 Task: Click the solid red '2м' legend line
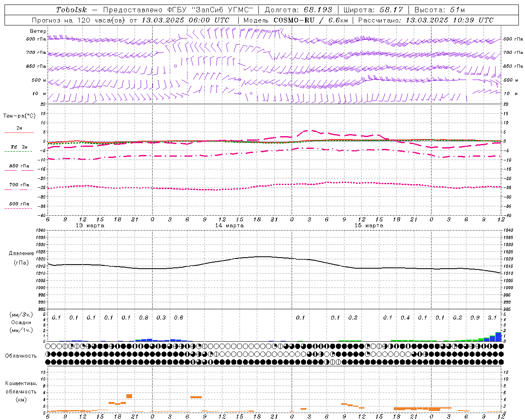(19, 132)
